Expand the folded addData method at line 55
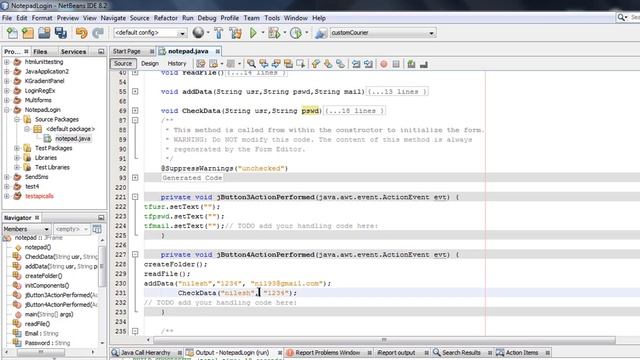Screen dimensions: 640x360 point(135,91)
